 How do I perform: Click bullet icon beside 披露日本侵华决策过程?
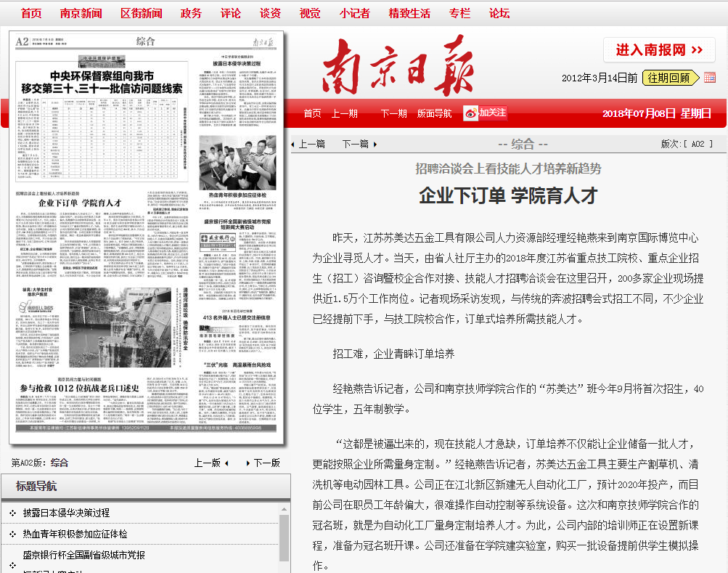point(12,513)
